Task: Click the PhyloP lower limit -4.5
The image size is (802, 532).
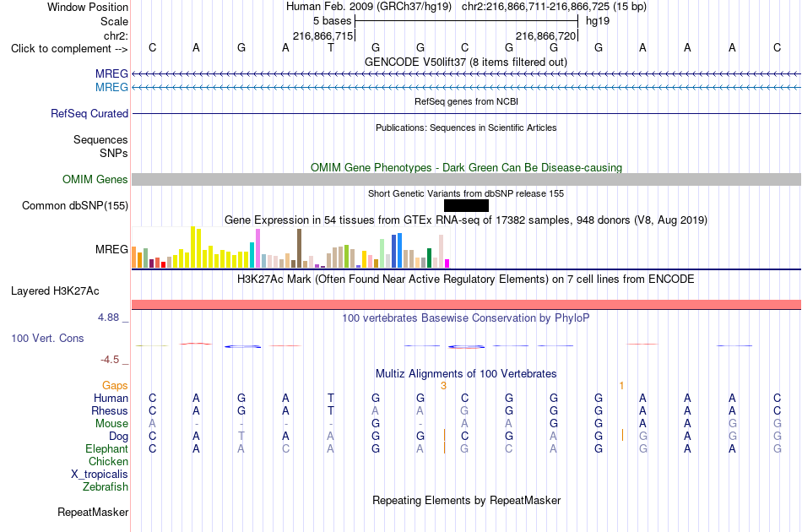Action: click(110, 360)
